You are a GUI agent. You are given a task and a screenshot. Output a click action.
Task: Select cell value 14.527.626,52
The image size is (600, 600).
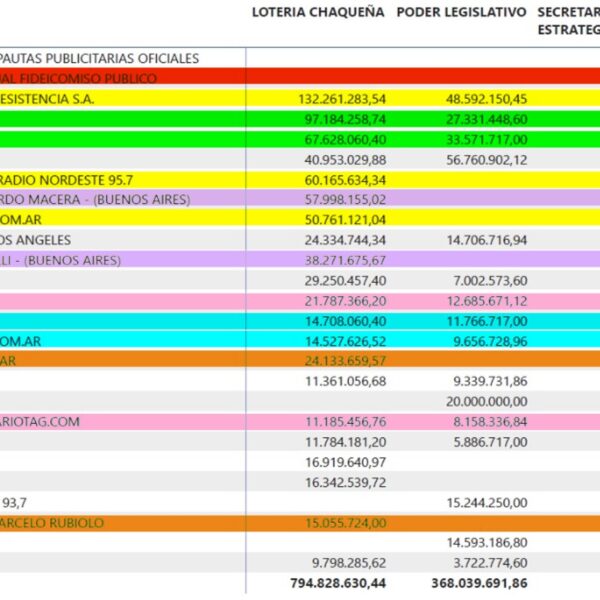coord(345,341)
